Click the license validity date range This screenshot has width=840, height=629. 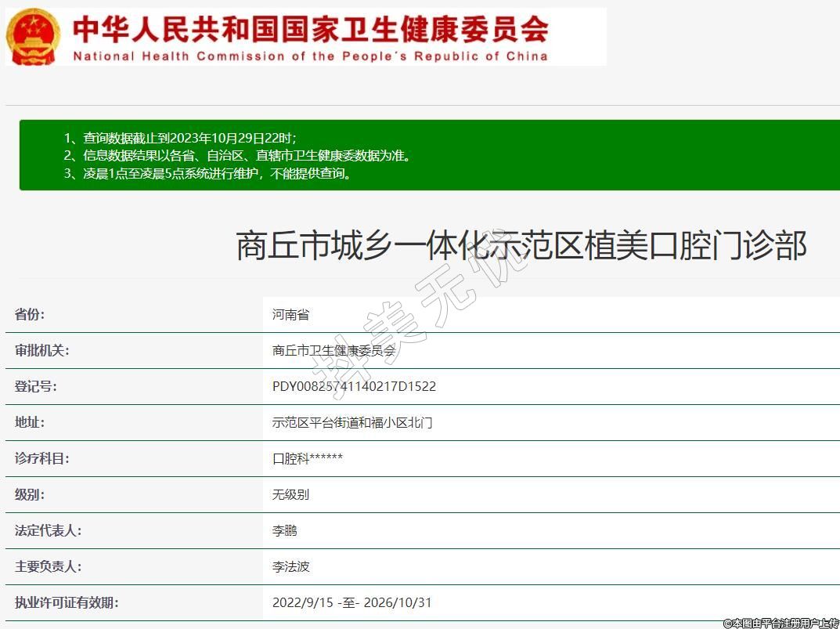tap(352, 603)
